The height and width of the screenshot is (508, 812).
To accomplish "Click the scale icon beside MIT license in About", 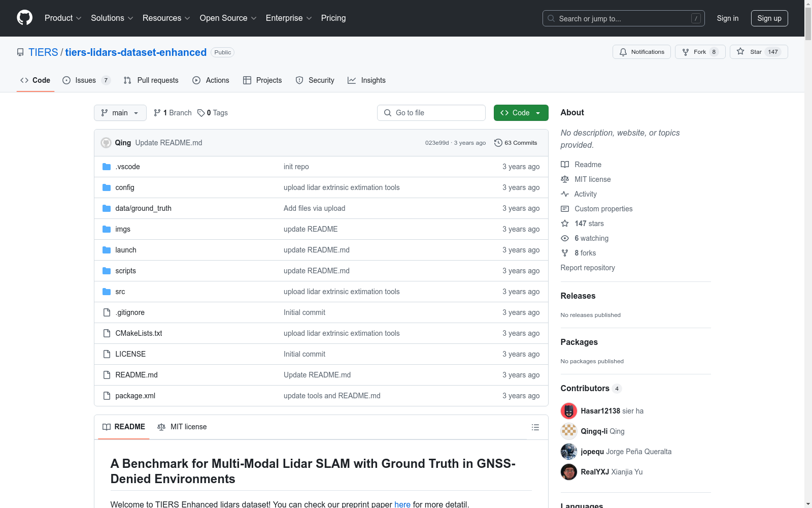I will [565, 179].
